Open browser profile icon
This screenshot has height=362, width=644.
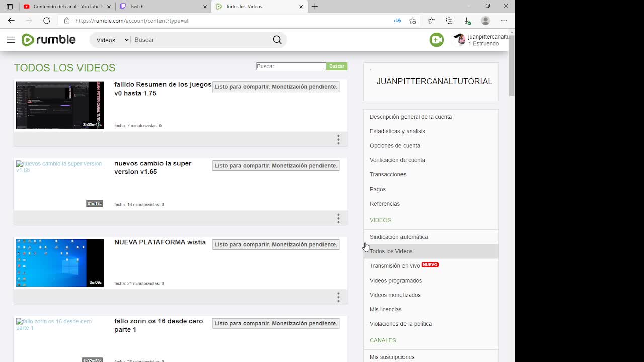[x=486, y=21]
